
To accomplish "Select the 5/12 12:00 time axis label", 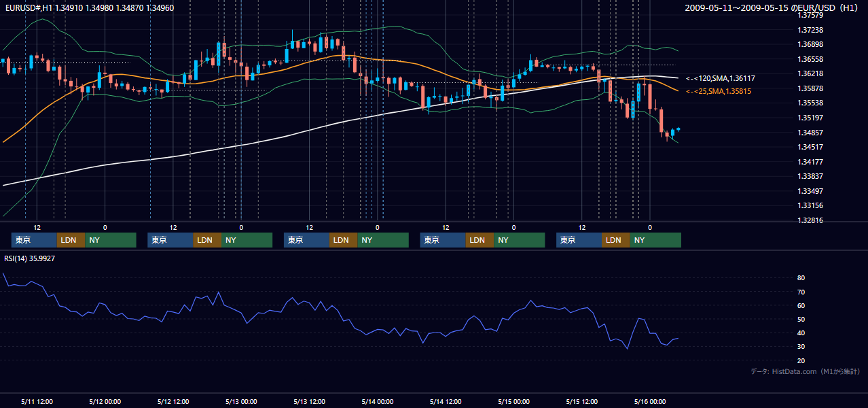I will 173,402.
